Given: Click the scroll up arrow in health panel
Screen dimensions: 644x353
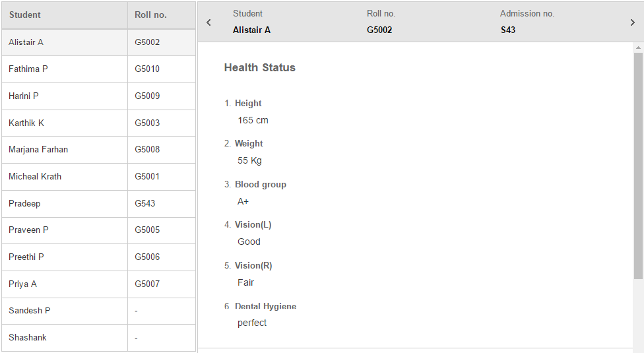Looking at the screenshot, I should pyautogui.click(x=638, y=48).
